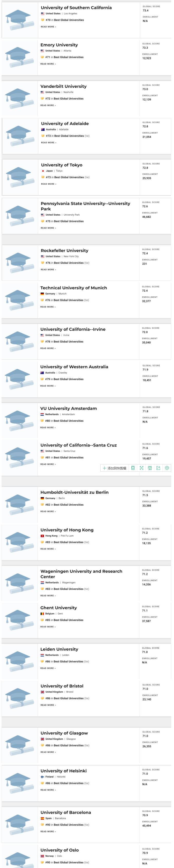Click VU University Amsterdam heading link
Screen dimensions: 174x868
pos(69,408)
